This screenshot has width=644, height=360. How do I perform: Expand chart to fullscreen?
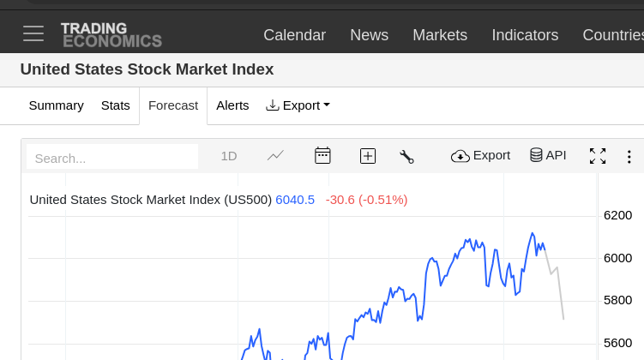[598, 156]
